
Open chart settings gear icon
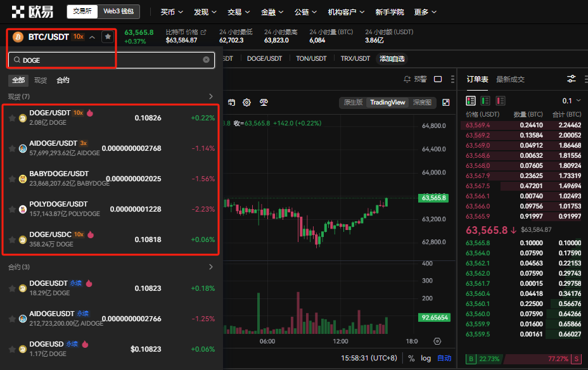[246, 102]
